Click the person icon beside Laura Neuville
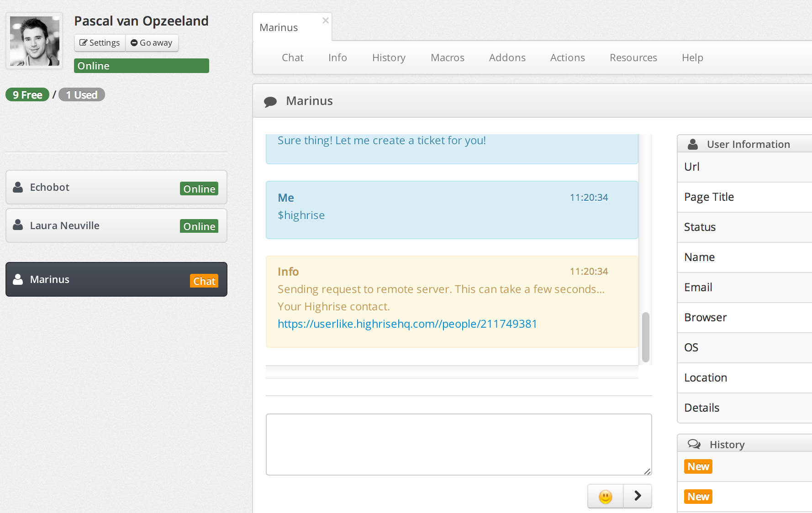This screenshot has width=812, height=513. coord(18,225)
